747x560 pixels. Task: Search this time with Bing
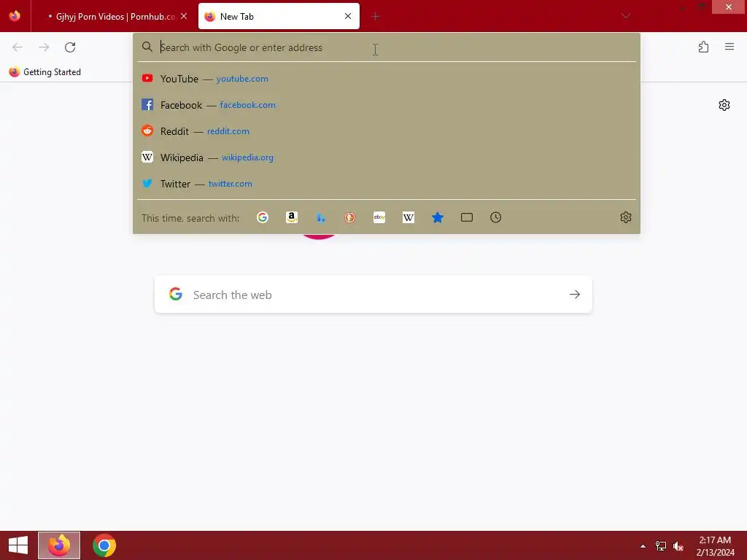tap(321, 217)
